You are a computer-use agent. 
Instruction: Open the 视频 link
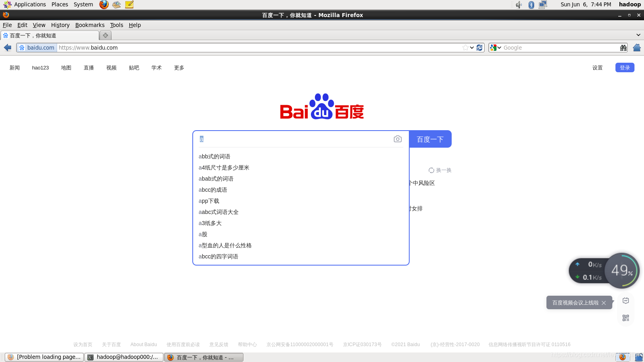click(x=111, y=68)
